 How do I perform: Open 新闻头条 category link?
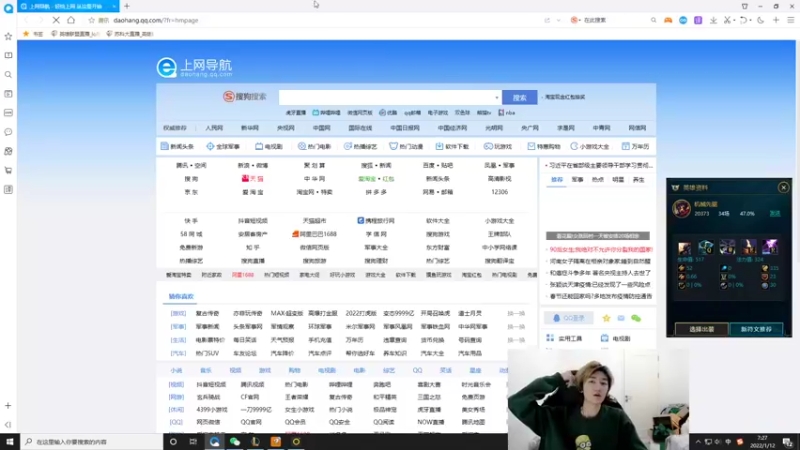tap(177, 146)
